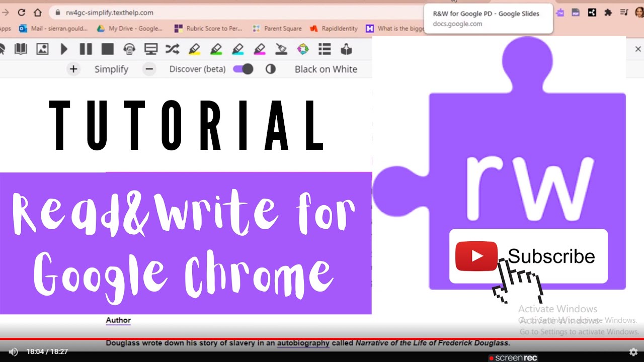Open the Parent Square bookmark
Image resolution: width=644 pixels, height=362 pixels.
(x=277, y=29)
